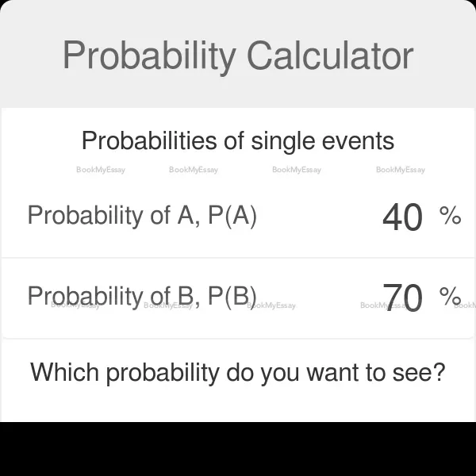Click the word "Probability" in the title
476x476 pixels.
tap(149, 56)
